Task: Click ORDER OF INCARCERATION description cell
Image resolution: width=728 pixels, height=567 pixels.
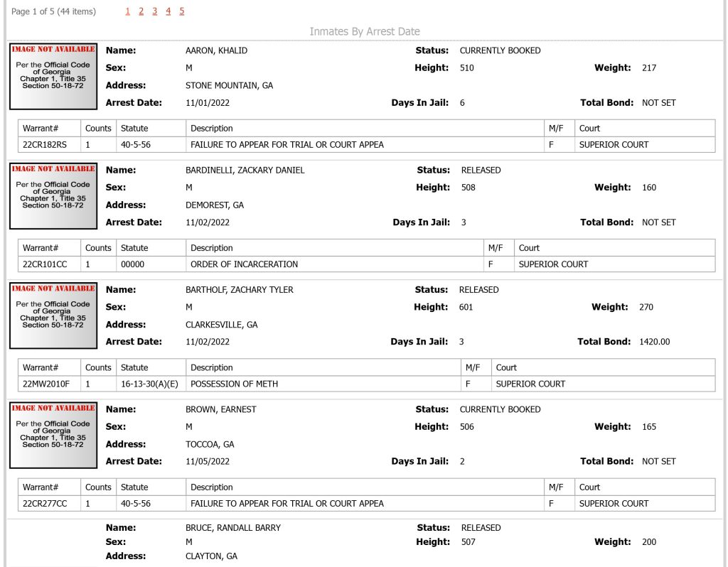Action: tap(335, 264)
